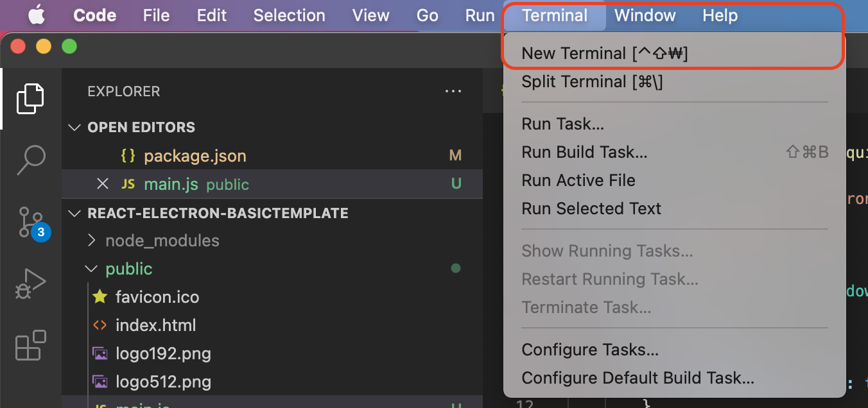Open the Help menu
Image resolution: width=868 pixels, height=408 pixels.
(x=720, y=15)
